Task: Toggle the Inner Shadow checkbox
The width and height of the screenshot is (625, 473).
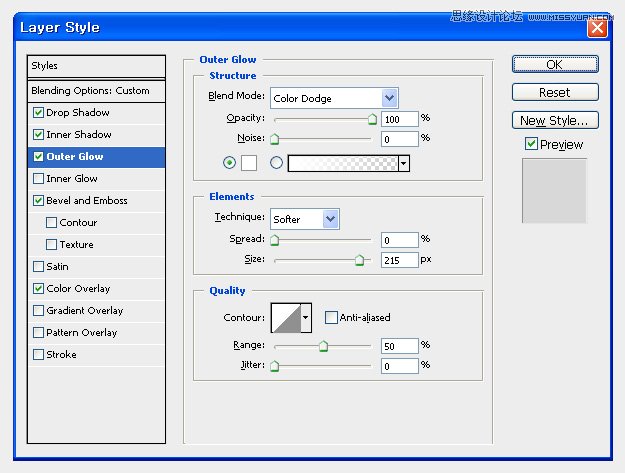Action: [38, 134]
